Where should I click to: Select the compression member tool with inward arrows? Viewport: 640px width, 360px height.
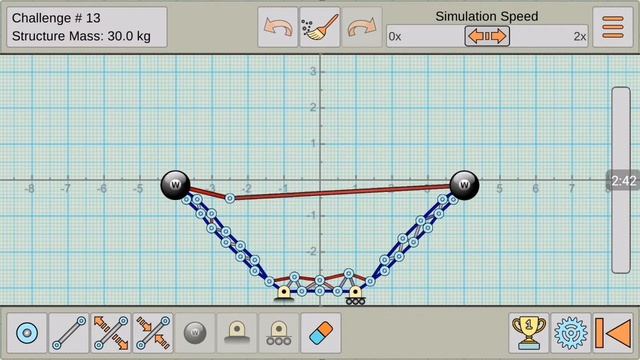(153, 333)
